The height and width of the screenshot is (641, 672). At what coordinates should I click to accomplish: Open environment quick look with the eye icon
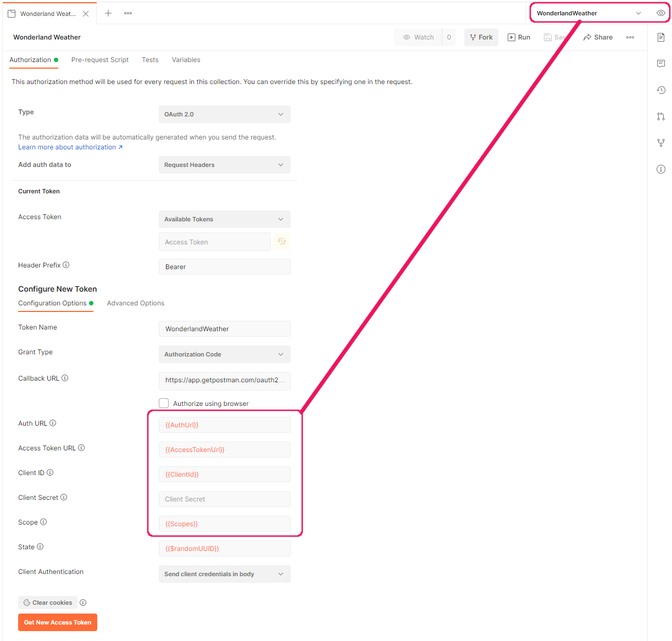(661, 12)
